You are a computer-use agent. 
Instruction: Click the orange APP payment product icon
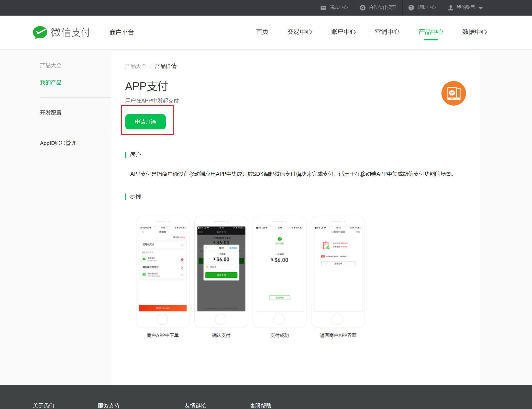[x=453, y=93]
